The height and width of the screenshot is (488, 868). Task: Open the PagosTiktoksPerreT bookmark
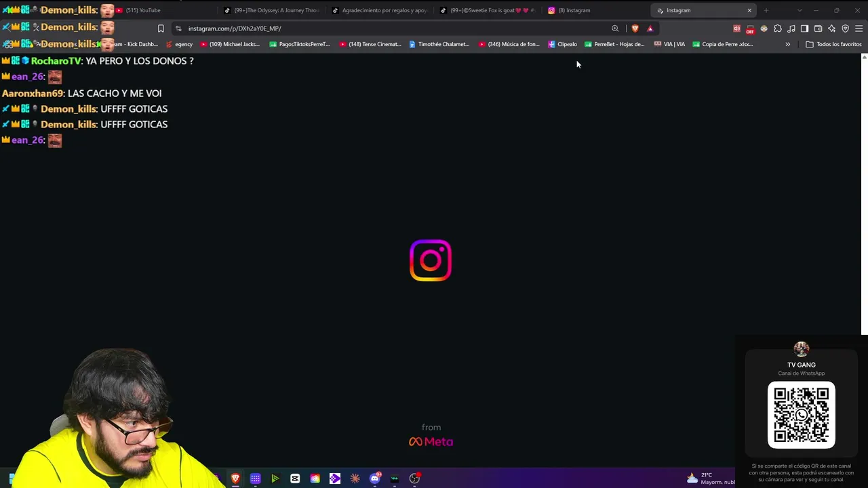(x=300, y=44)
